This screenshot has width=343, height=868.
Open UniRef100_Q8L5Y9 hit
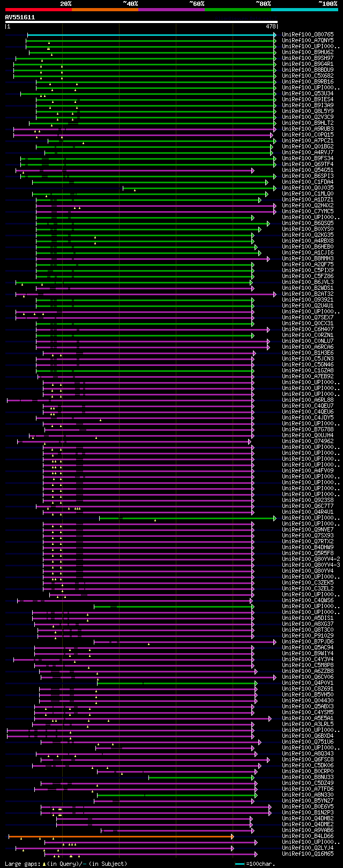[308, 111]
